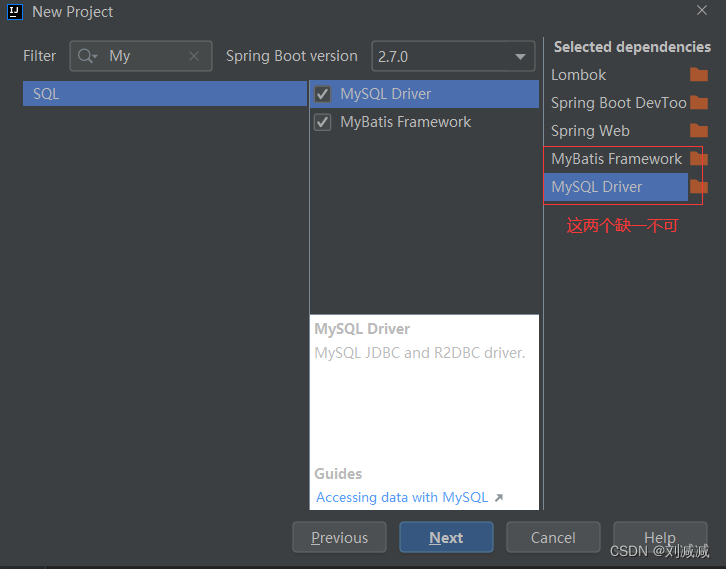Select MyBatis Framework in selected dependencies
The height and width of the screenshot is (569, 726).
point(616,159)
